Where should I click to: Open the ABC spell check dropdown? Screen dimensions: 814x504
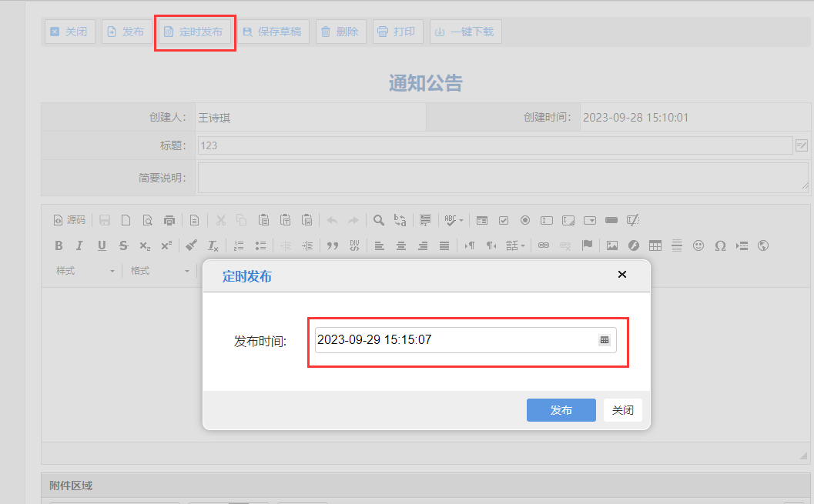[454, 220]
